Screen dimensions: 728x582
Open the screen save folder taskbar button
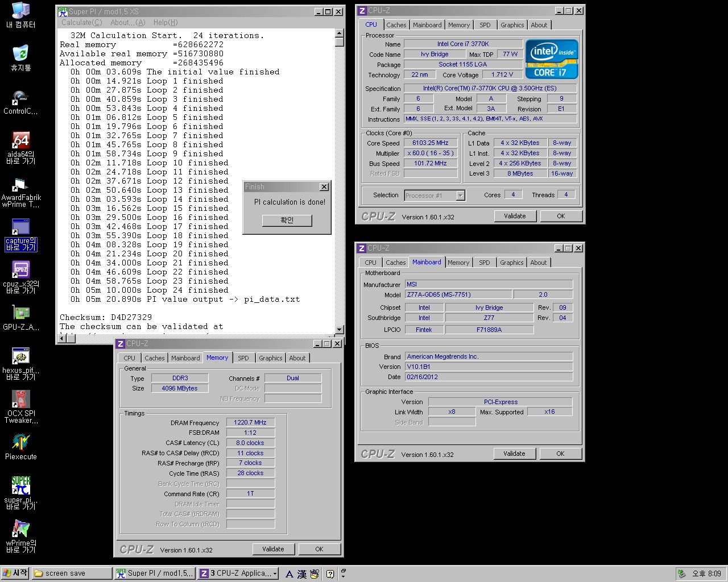pyautogui.click(x=72, y=573)
